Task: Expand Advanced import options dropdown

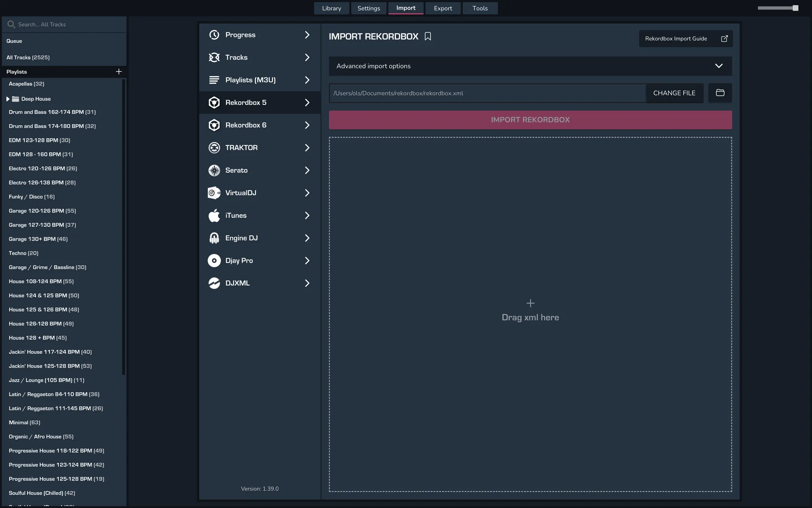Action: click(x=719, y=66)
